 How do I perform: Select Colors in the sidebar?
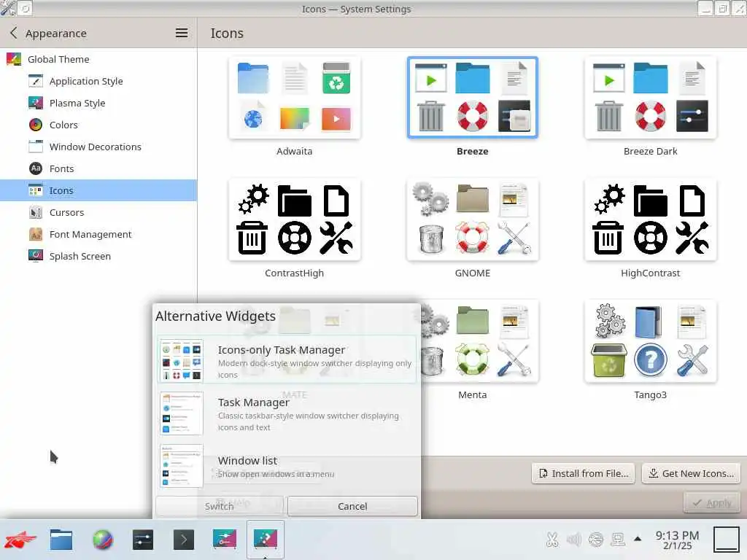click(x=98, y=125)
